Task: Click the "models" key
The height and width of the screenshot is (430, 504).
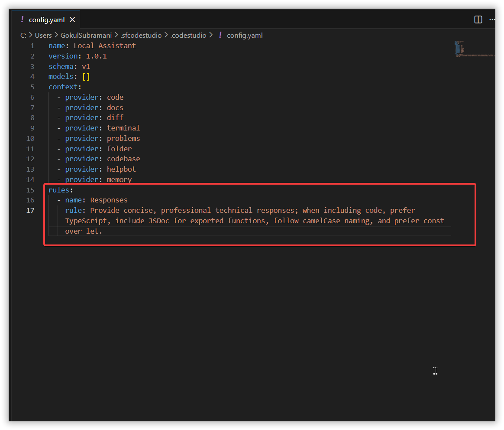Action: click(x=61, y=77)
